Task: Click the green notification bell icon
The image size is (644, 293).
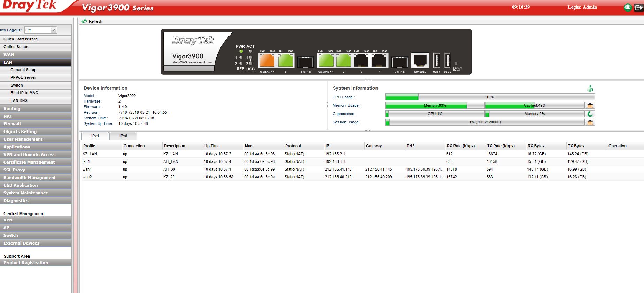Action: 628,7
